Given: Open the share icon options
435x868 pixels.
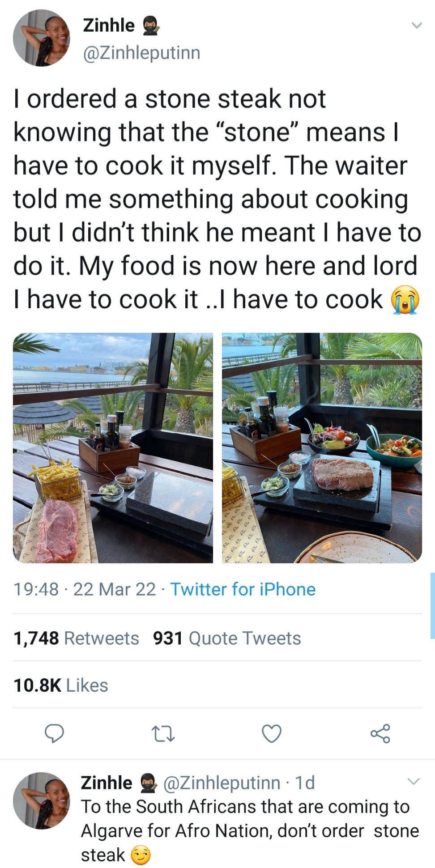Looking at the screenshot, I should [x=380, y=733].
